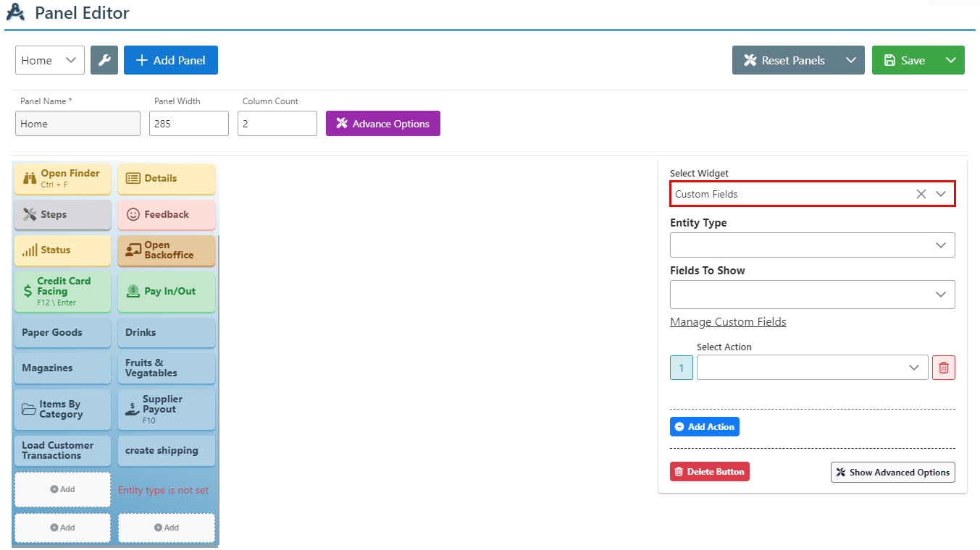The image size is (980, 550).
Task: Click the Add Panel button
Action: [x=171, y=60]
